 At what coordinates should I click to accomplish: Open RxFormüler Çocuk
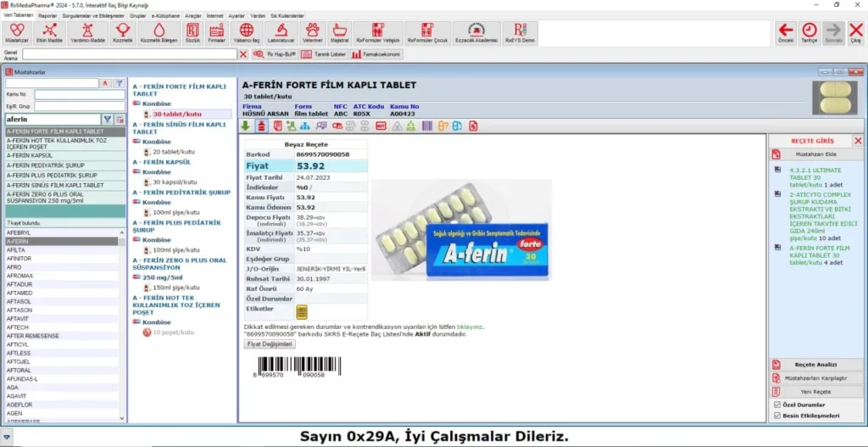pos(427,33)
